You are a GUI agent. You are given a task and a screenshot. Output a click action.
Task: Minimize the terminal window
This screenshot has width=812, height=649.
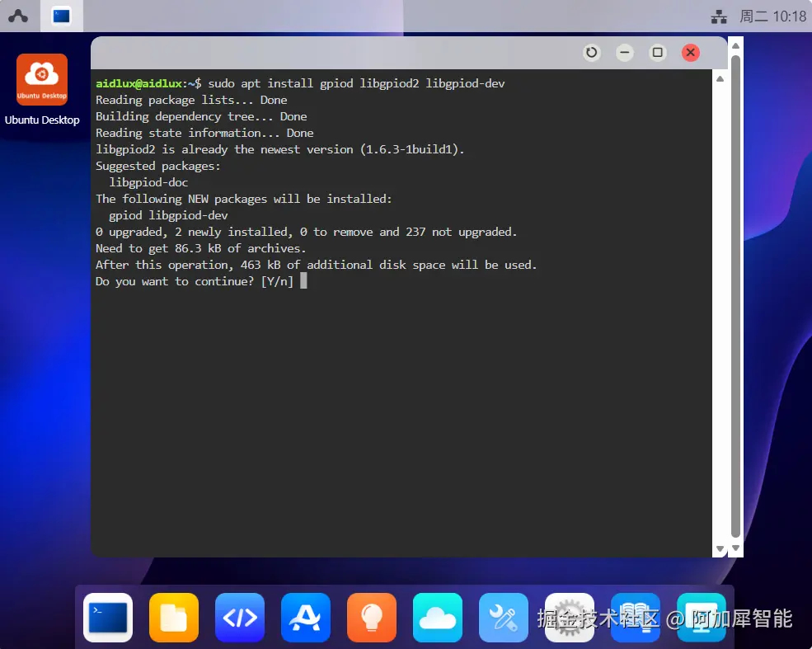[x=625, y=52]
